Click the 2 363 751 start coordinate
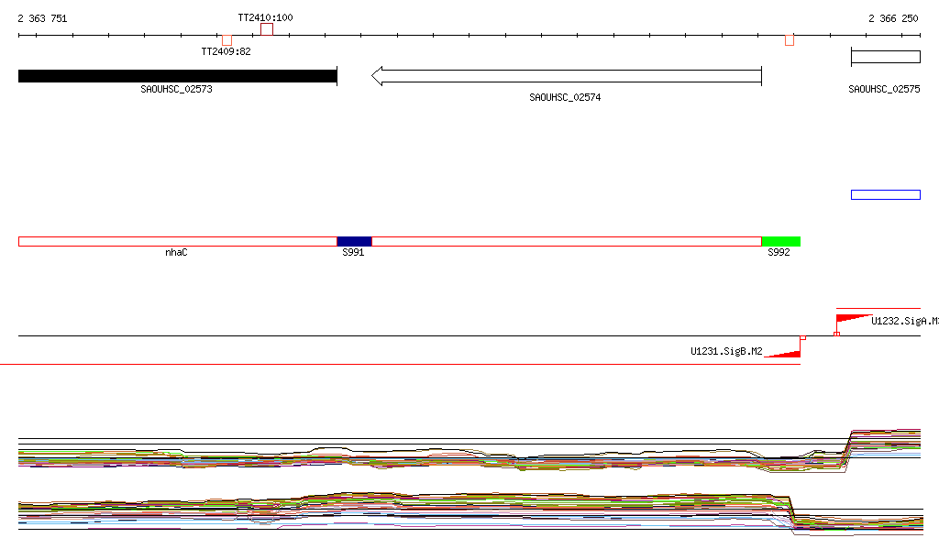Viewport: 939px width, 560px height. 42,18
